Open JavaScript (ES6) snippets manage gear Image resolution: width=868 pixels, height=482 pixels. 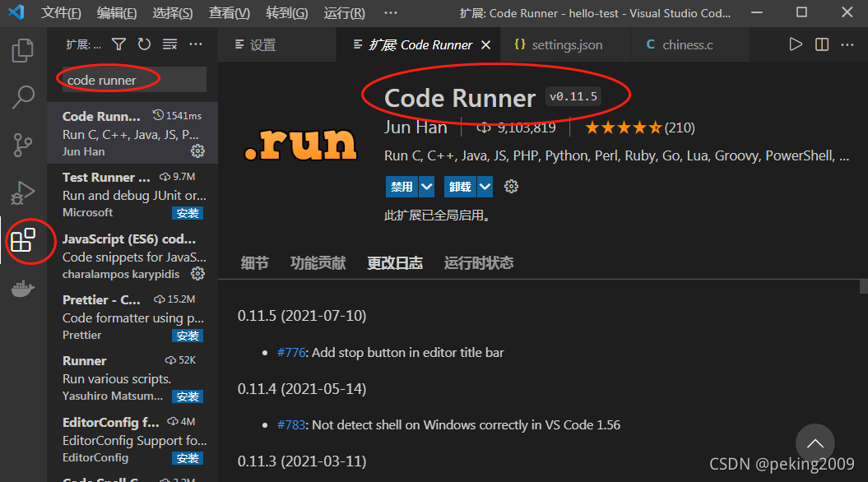pos(197,273)
